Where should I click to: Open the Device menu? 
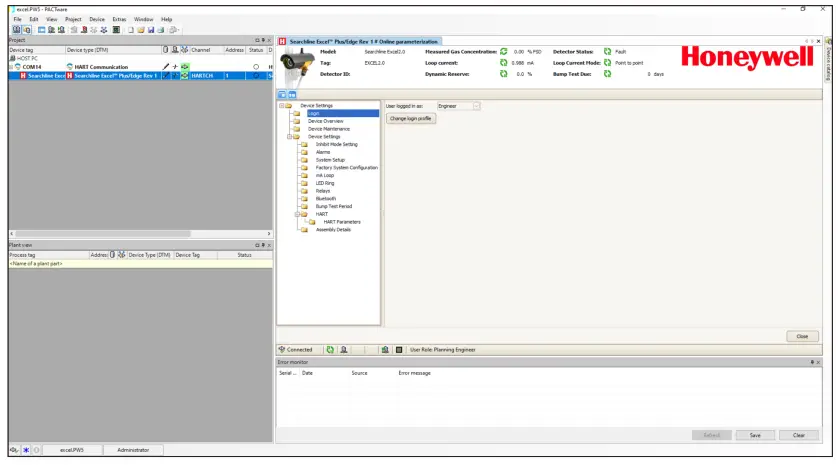coord(97,19)
